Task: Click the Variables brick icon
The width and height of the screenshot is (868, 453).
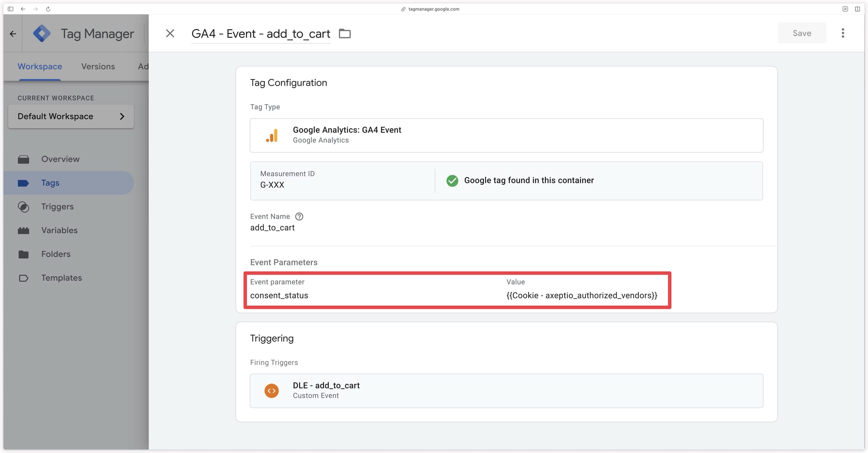Action: point(24,231)
